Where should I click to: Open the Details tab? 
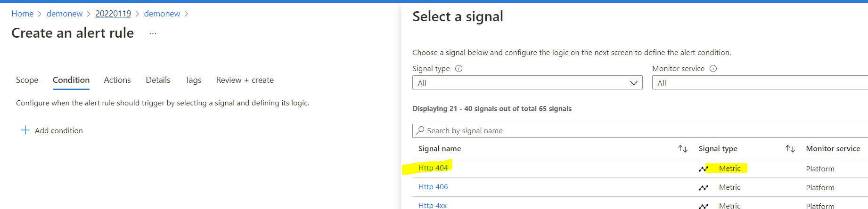158,80
